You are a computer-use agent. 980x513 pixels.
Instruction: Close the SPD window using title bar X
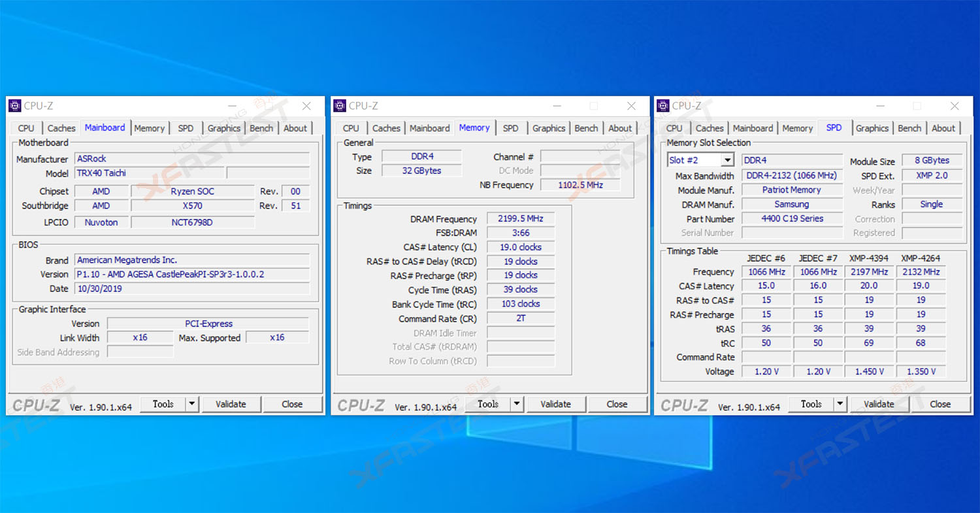(955, 106)
